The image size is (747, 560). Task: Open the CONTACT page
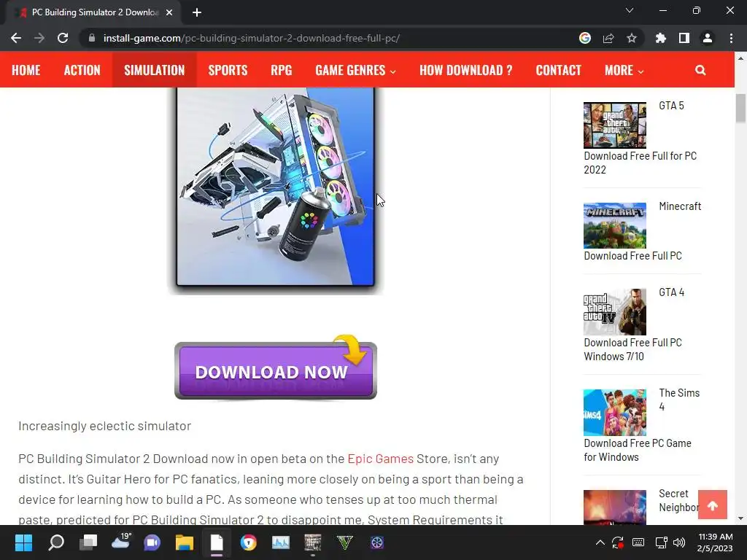point(558,70)
